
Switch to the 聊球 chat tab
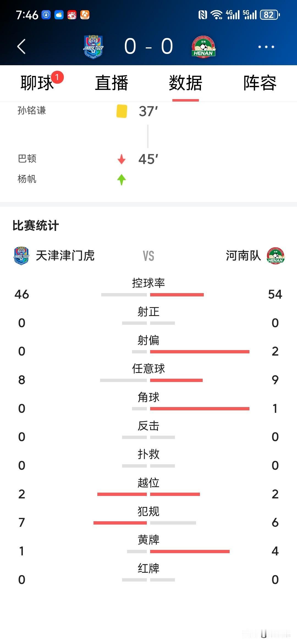[37, 83]
